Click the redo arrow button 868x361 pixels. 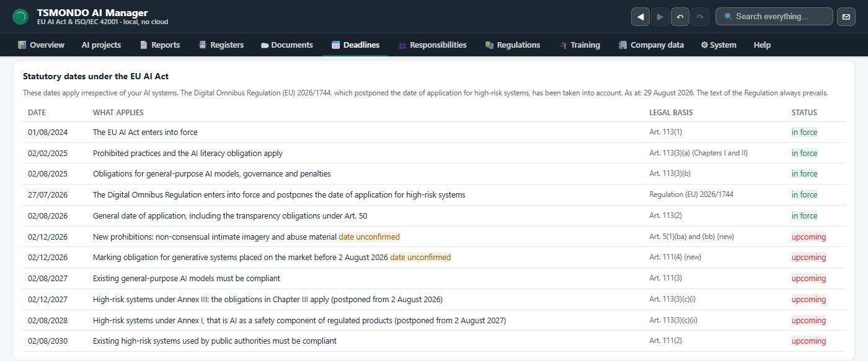700,17
